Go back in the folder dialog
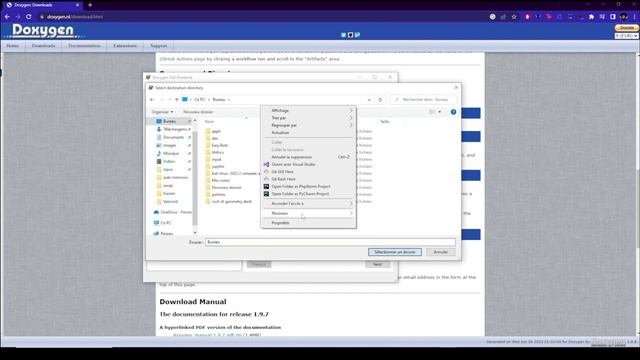The width and height of the screenshot is (640, 360). 152,100
